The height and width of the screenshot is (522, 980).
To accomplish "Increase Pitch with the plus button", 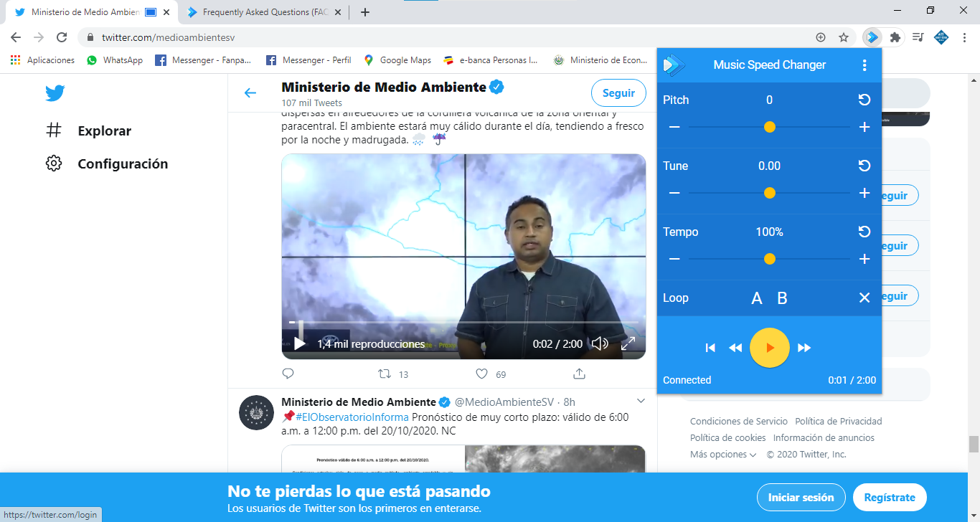I will click(864, 127).
